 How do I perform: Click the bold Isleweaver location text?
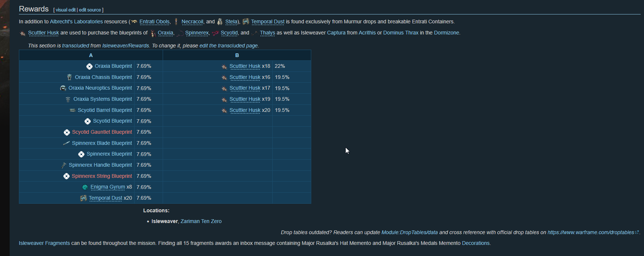click(x=165, y=221)
